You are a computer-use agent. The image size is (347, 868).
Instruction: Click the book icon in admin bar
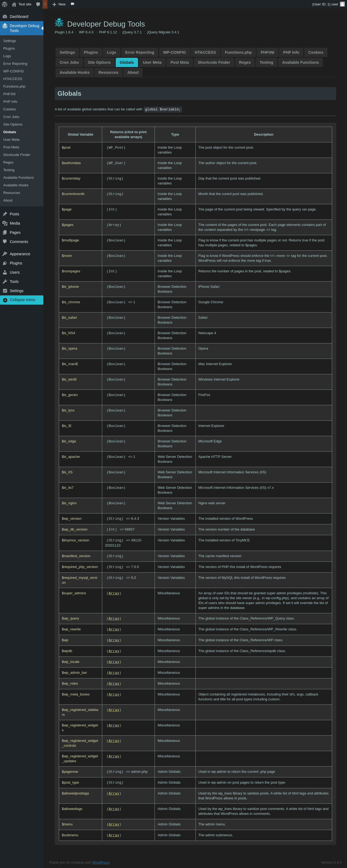pos(72,4)
